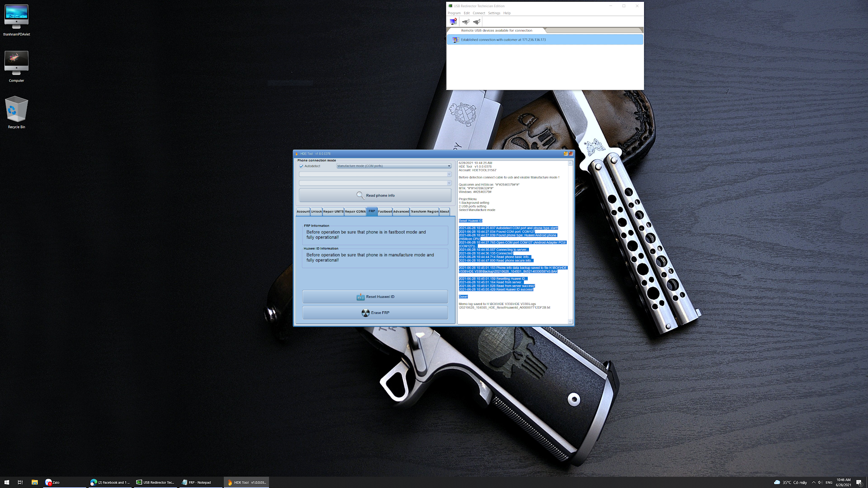The height and width of the screenshot is (488, 868).
Task: Click magnifier icon on Read phone info
Action: coord(360,195)
